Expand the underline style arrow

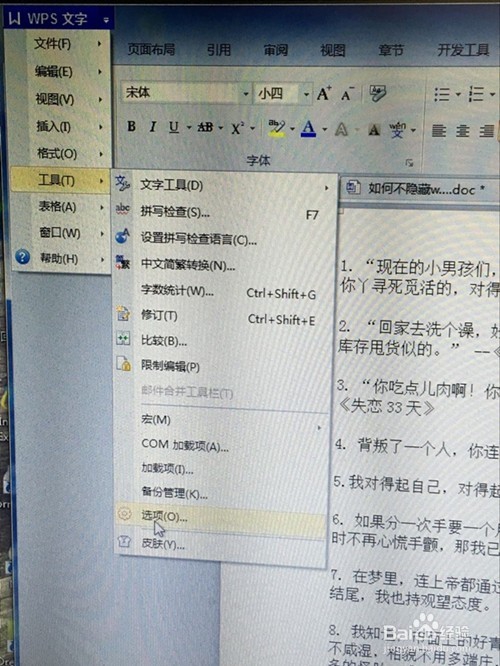[189, 127]
